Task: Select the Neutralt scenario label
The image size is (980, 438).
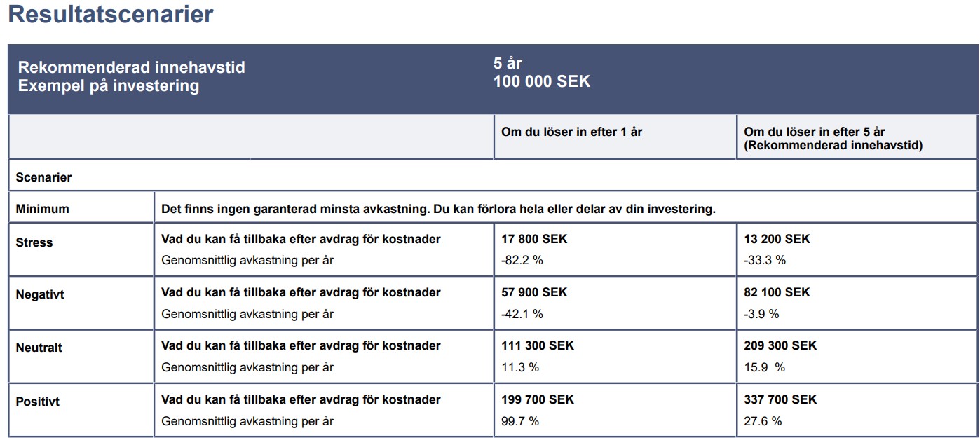Action: (x=39, y=348)
